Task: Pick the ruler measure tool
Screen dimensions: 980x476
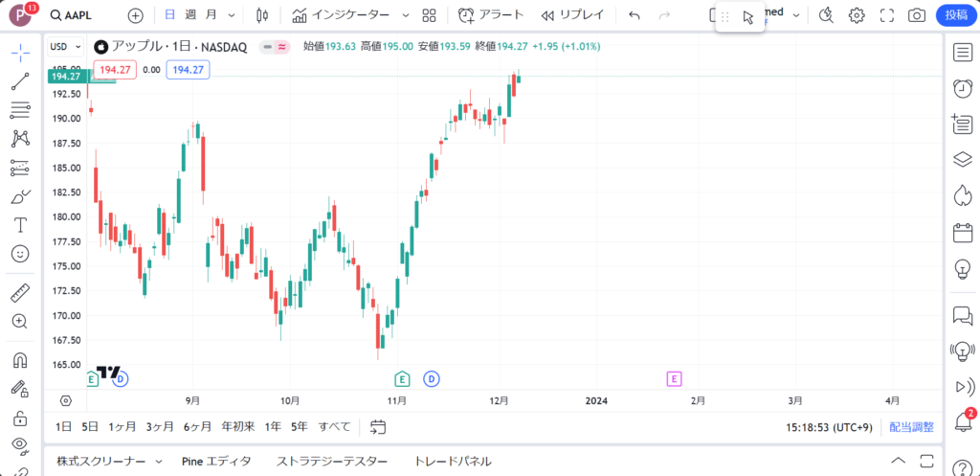Action: (x=20, y=293)
